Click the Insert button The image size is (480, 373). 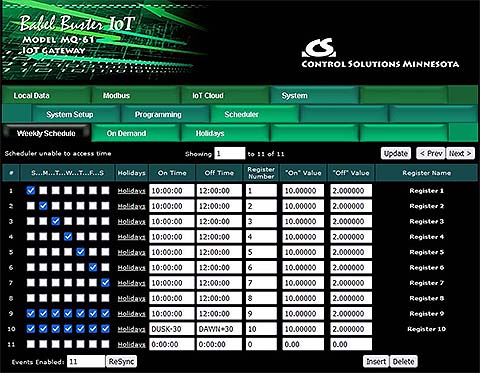click(376, 361)
